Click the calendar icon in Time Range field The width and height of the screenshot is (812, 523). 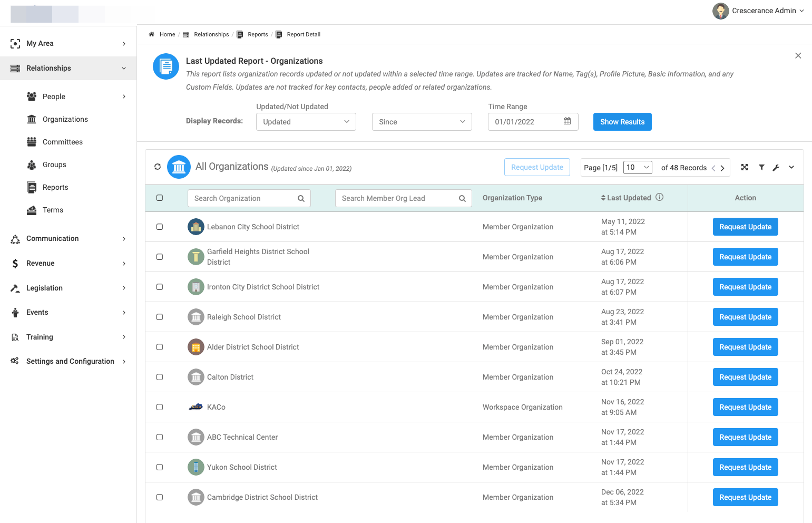pos(567,121)
